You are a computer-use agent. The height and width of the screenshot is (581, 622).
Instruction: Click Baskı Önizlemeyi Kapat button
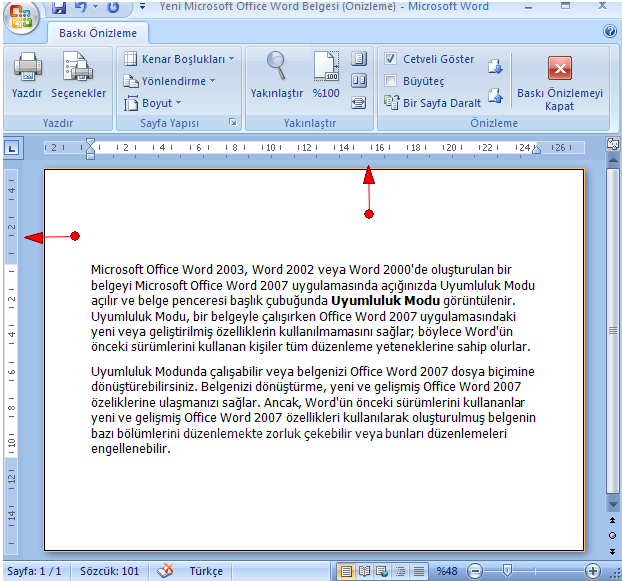[x=560, y=83]
